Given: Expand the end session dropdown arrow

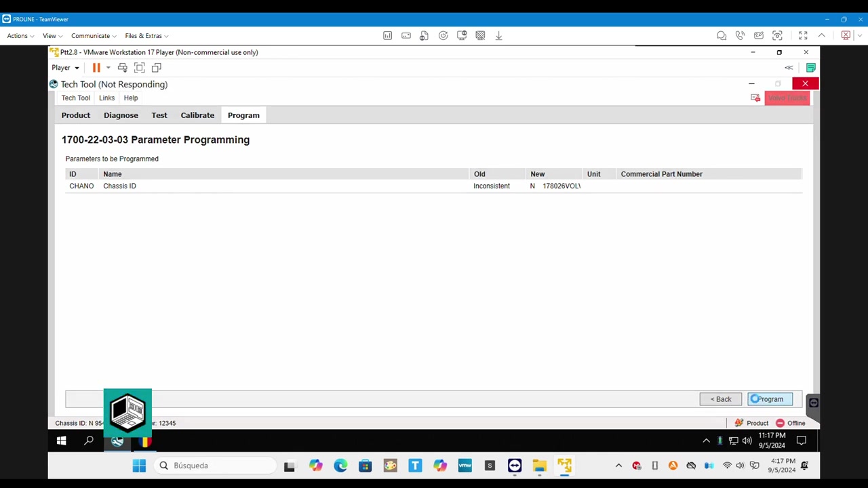Looking at the screenshot, I should click(859, 36).
